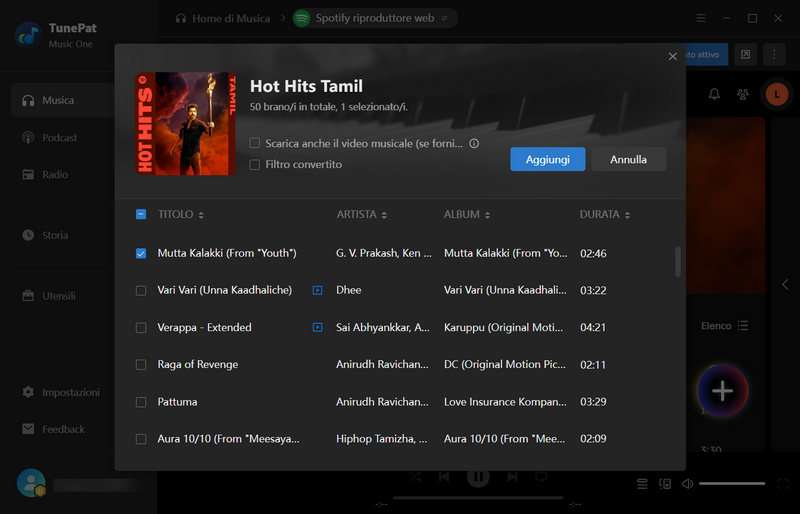Sort tracks by ALBUM column arrows
The width and height of the screenshot is (800, 514).
(487, 215)
